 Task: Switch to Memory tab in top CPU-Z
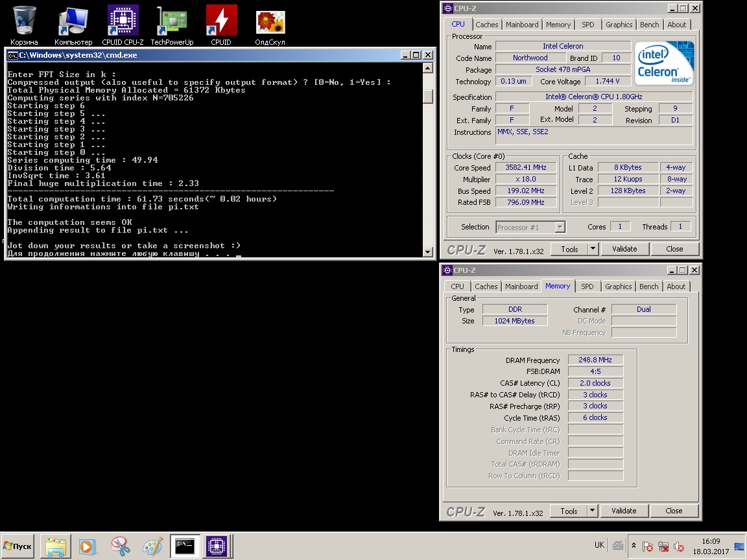pyautogui.click(x=558, y=25)
